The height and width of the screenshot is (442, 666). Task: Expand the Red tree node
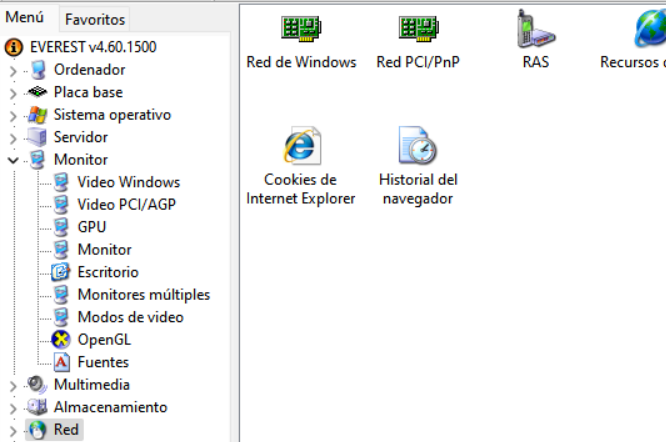coord(13,431)
